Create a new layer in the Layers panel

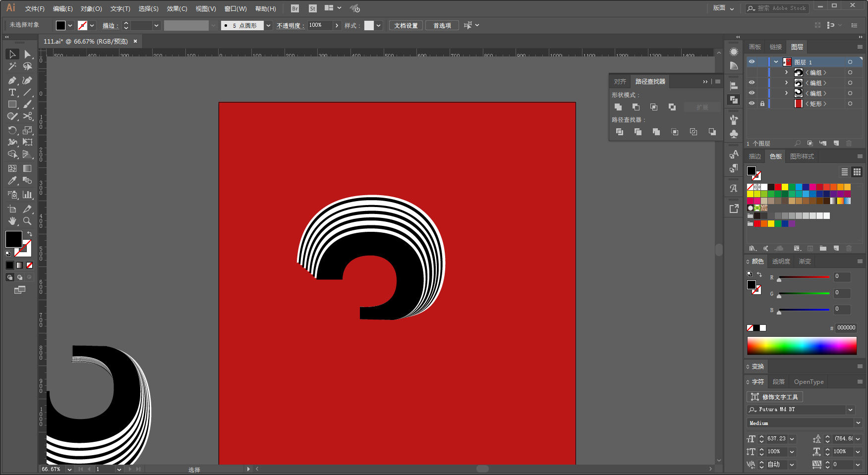point(836,143)
